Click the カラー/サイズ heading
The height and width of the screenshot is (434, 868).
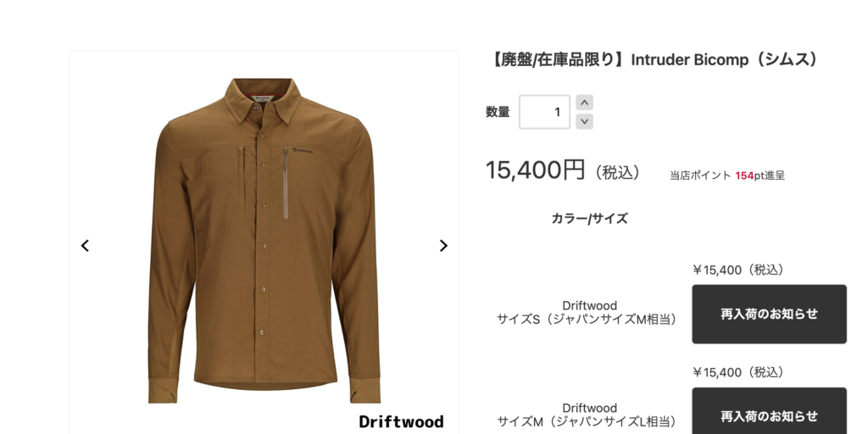589,219
